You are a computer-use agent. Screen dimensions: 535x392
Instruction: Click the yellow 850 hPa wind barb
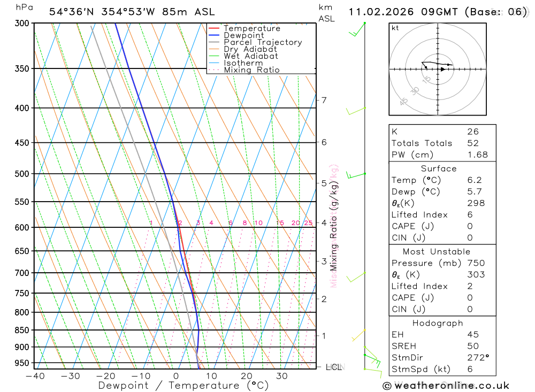[x=358, y=335]
